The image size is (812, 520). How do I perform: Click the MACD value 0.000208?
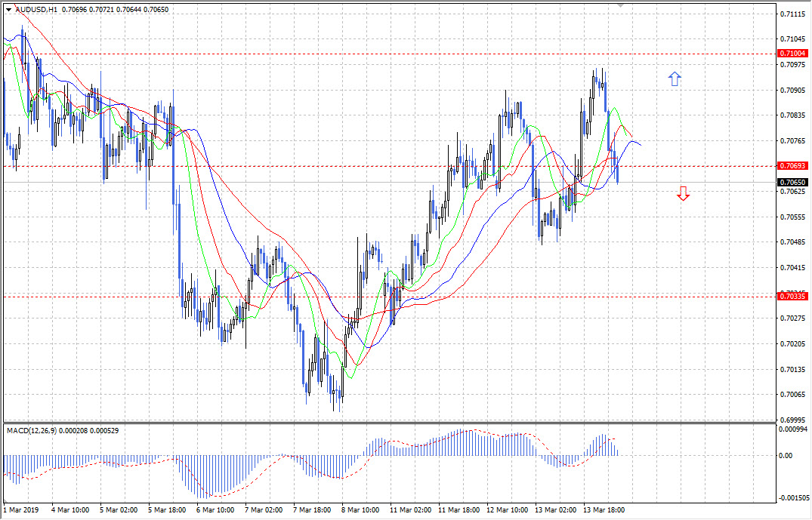(73, 430)
